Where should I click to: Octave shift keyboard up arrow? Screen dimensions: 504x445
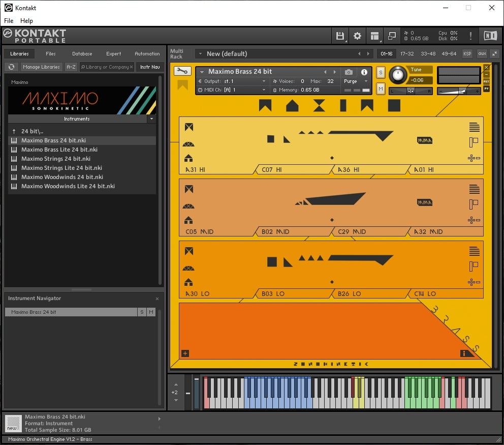click(x=176, y=384)
